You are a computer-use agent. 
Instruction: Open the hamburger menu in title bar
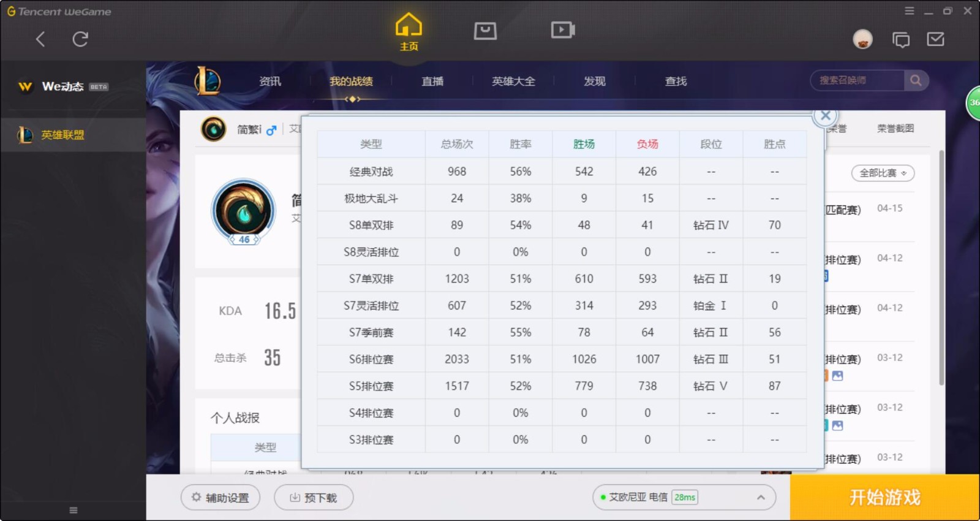coord(910,11)
